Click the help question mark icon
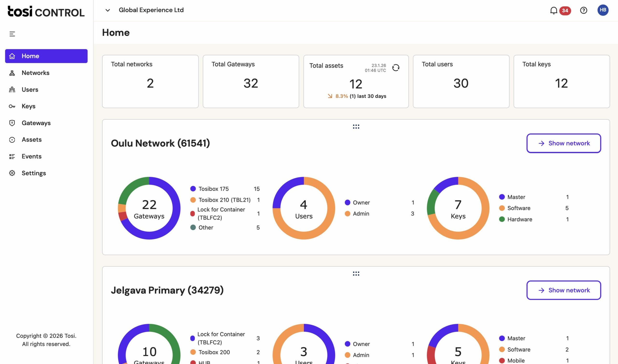This screenshot has width=618, height=364. tap(583, 10)
